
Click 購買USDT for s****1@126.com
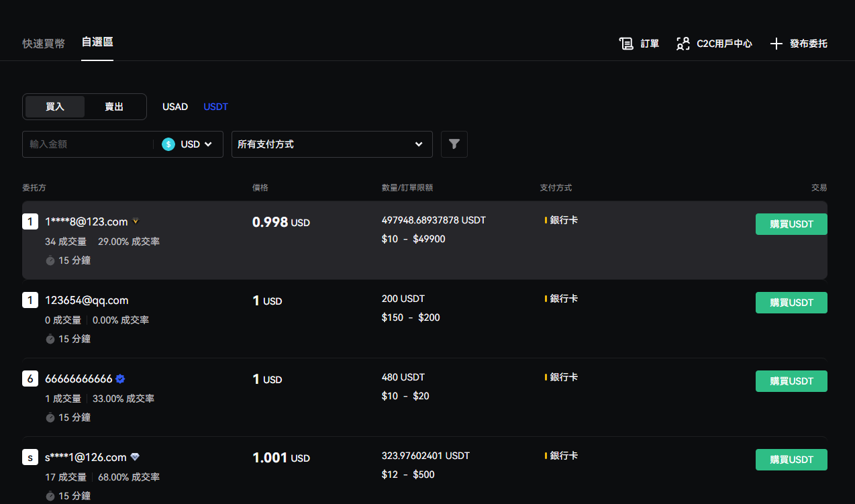791,460
